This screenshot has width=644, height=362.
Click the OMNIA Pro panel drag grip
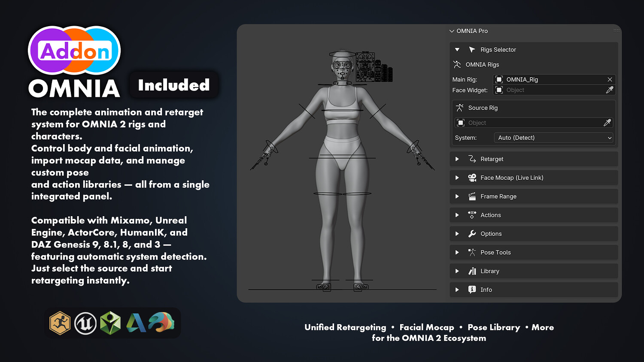(617, 30)
